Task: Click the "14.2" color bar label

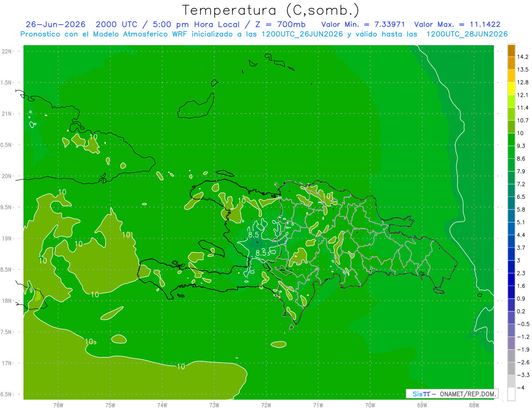Action: pyautogui.click(x=523, y=57)
